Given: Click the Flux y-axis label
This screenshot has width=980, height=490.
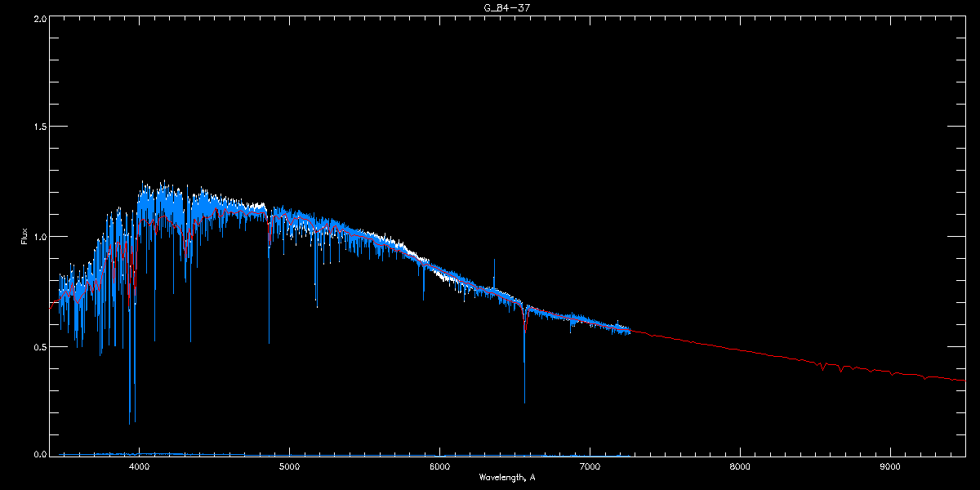Looking at the screenshot, I should point(24,236).
